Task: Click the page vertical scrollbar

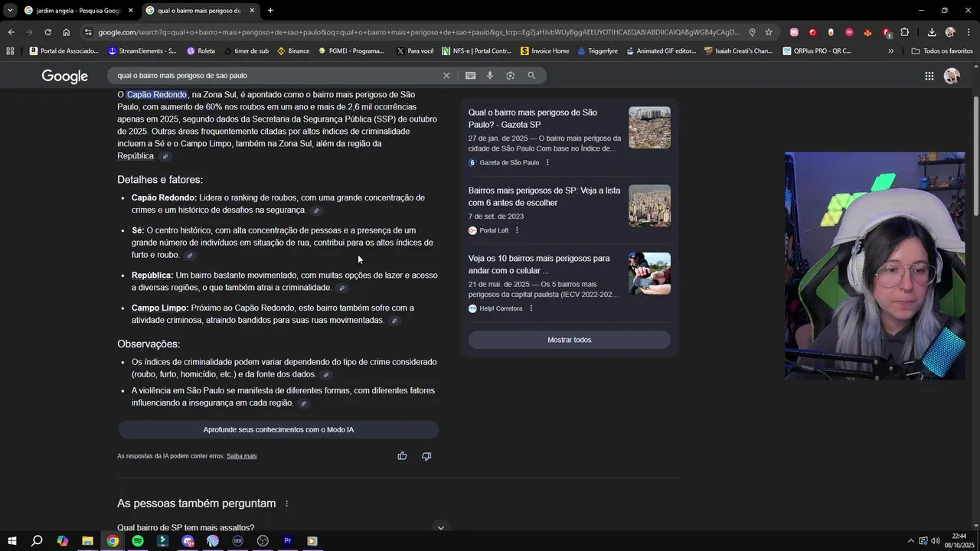Action: point(975,156)
